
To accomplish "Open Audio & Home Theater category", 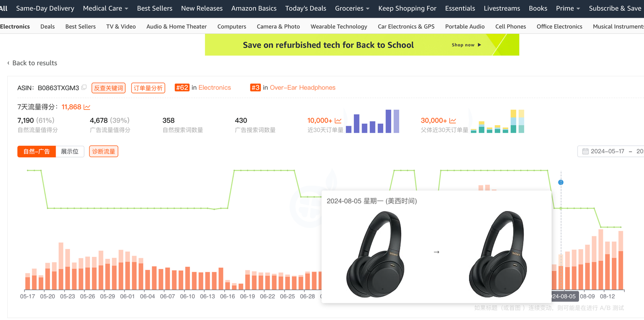I will (177, 27).
